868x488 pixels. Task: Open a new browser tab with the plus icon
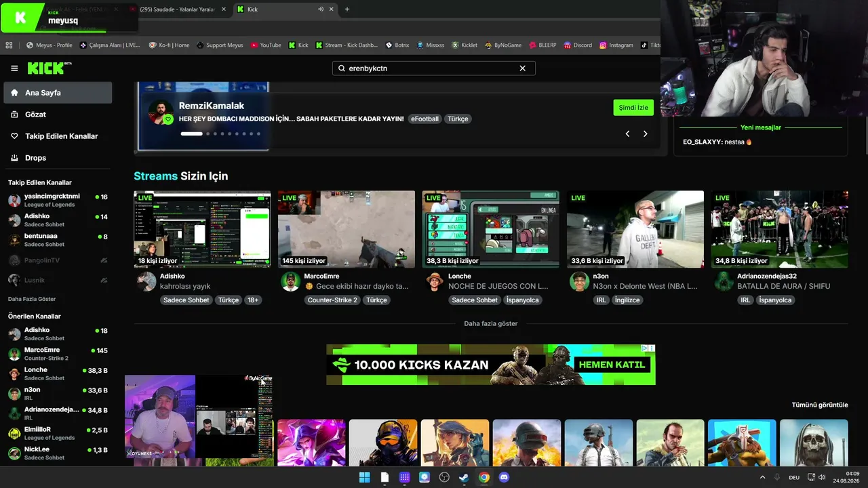(x=347, y=9)
